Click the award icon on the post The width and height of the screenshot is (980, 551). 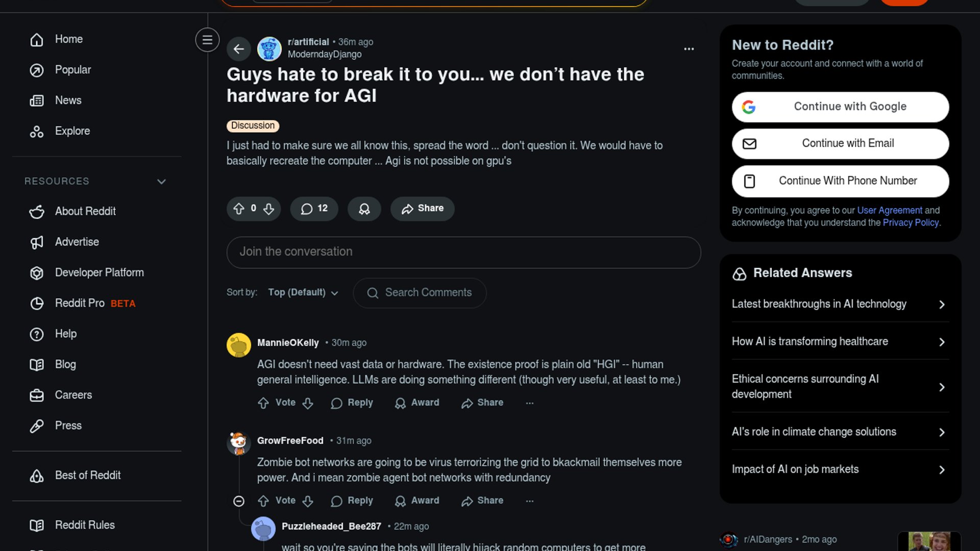364,209
